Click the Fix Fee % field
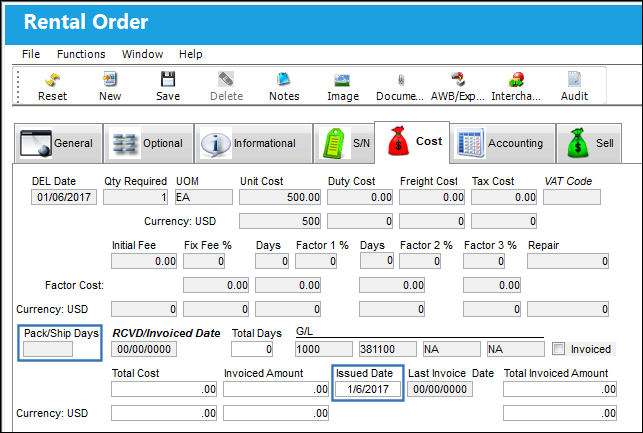This screenshot has width=643, height=433. (204, 261)
